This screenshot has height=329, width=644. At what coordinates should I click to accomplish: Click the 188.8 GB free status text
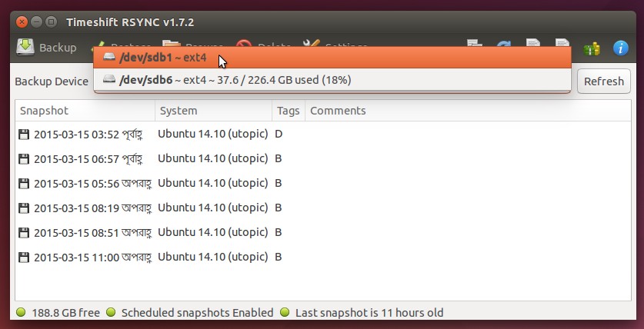[x=65, y=313]
